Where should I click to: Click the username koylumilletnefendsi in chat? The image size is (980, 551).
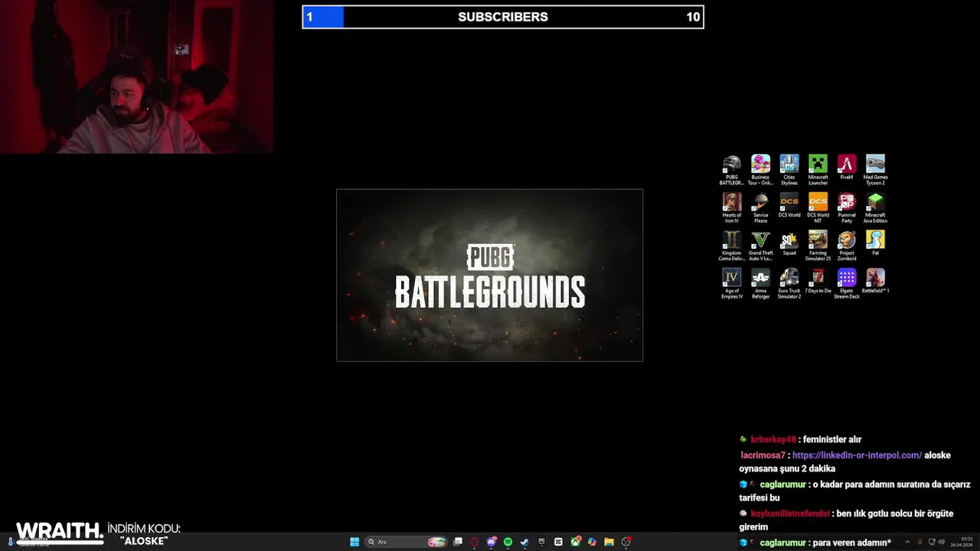[x=789, y=514]
